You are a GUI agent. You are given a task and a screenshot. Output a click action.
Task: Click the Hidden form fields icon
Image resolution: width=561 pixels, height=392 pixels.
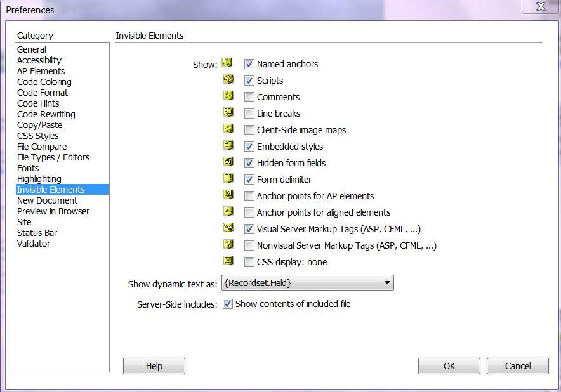tap(228, 161)
